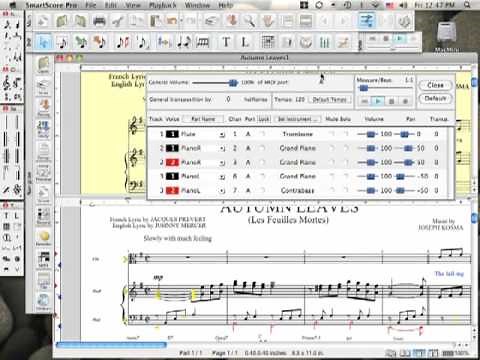Viewport: 480px width, 360px height.
Task: Open part name dropdown on channel 3 row
Action: point(222,163)
